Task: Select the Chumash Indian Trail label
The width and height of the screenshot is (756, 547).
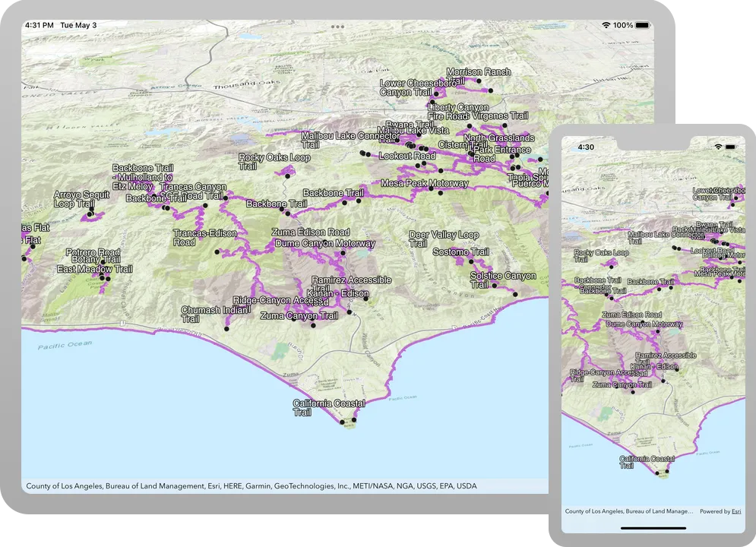Action: 216,315
